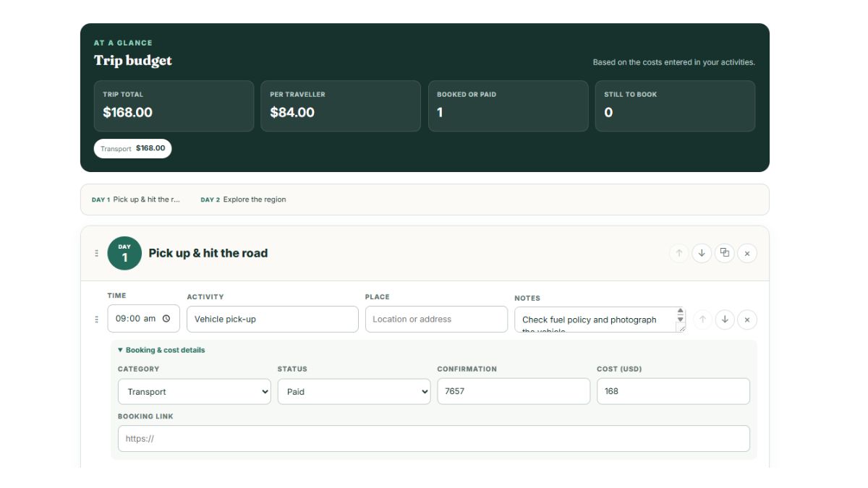Open the Status dropdown showing Paid

pos(354,392)
